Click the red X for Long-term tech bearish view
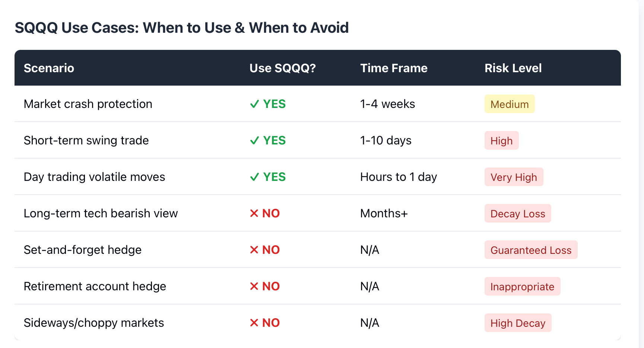This screenshot has width=644, height=348. coord(254,213)
